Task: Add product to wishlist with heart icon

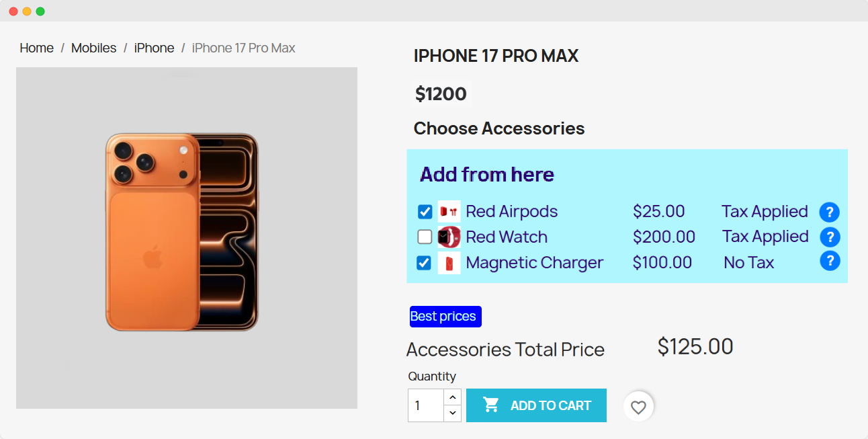Action: coord(638,407)
